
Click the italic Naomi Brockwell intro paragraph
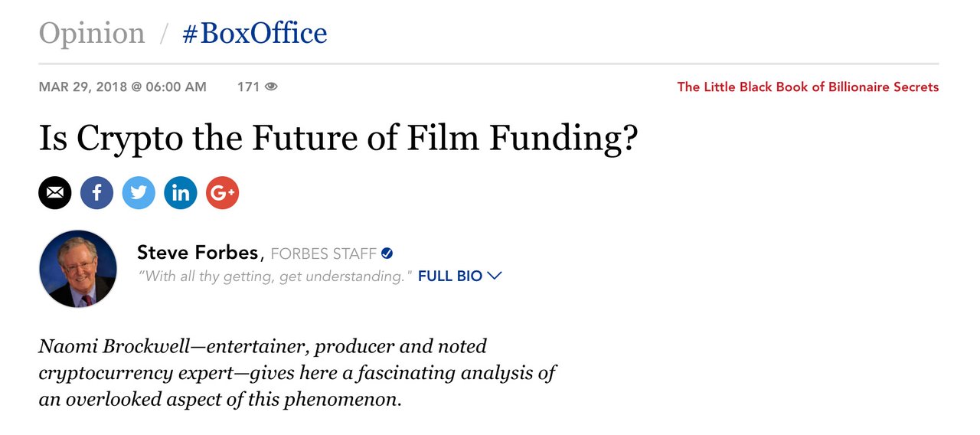click(x=298, y=372)
